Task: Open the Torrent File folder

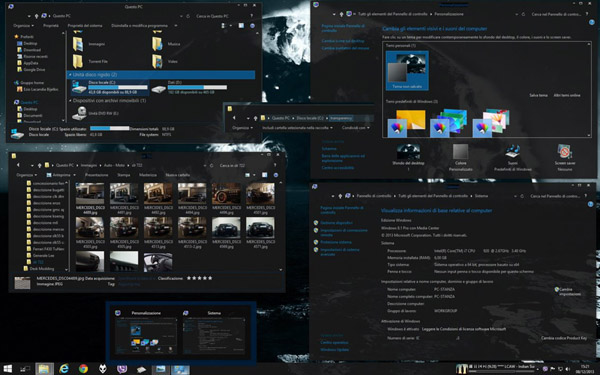Action: pos(90,61)
